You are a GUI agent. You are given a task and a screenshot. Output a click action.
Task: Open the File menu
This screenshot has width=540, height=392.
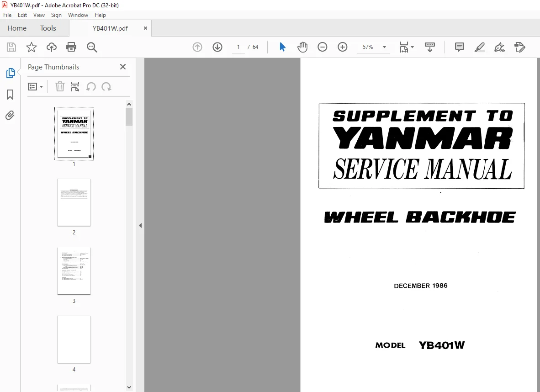(x=7, y=15)
